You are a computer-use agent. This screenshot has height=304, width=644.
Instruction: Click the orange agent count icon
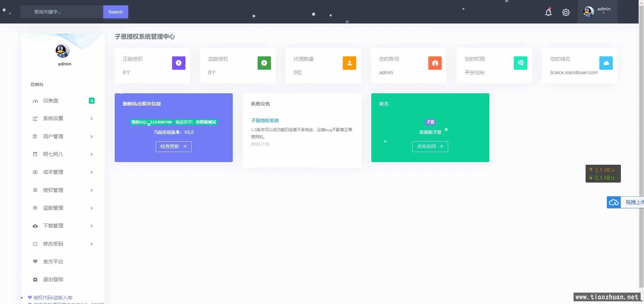pyautogui.click(x=349, y=63)
